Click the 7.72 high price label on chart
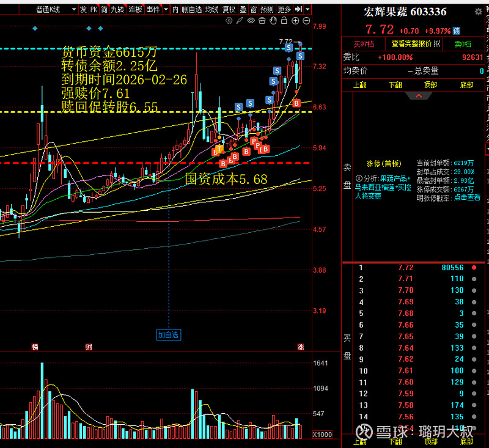This screenshot has height=448, width=489. click(x=285, y=41)
